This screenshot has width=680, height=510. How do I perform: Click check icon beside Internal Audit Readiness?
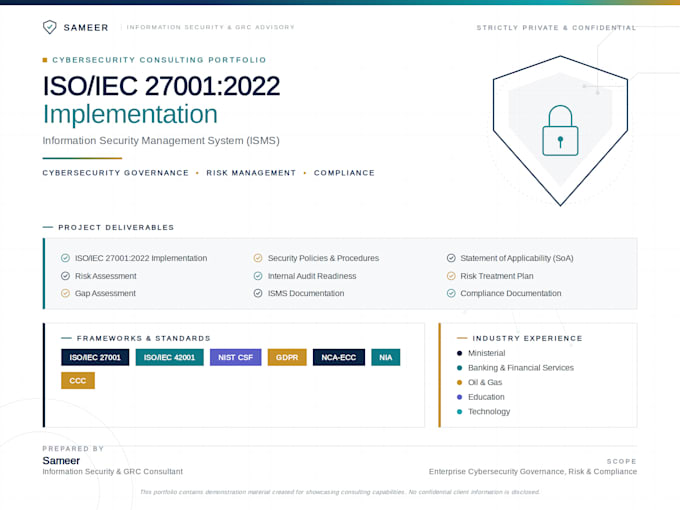(x=258, y=276)
